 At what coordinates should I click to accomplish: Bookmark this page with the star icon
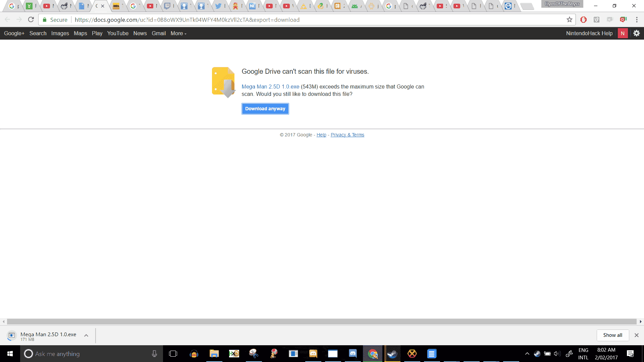click(570, 20)
